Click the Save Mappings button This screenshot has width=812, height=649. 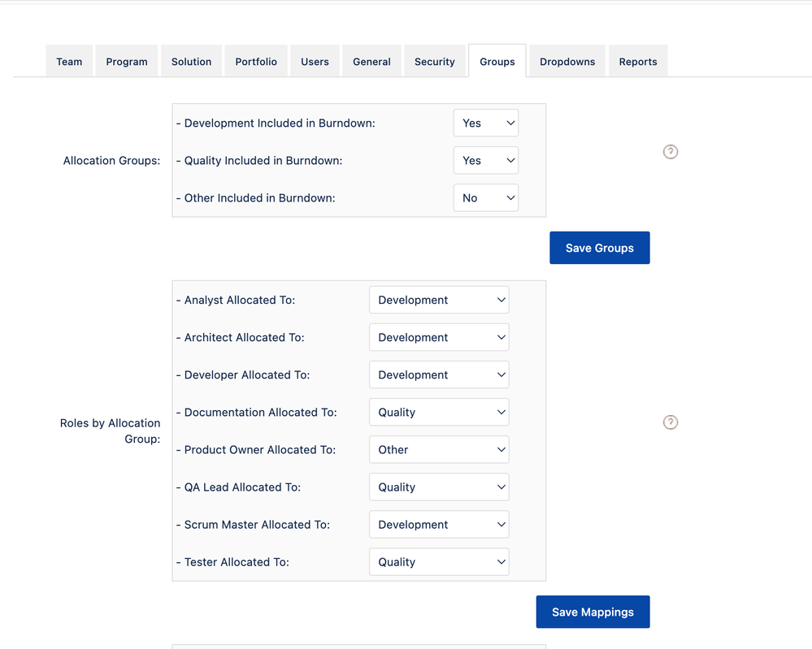coord(593,612)
